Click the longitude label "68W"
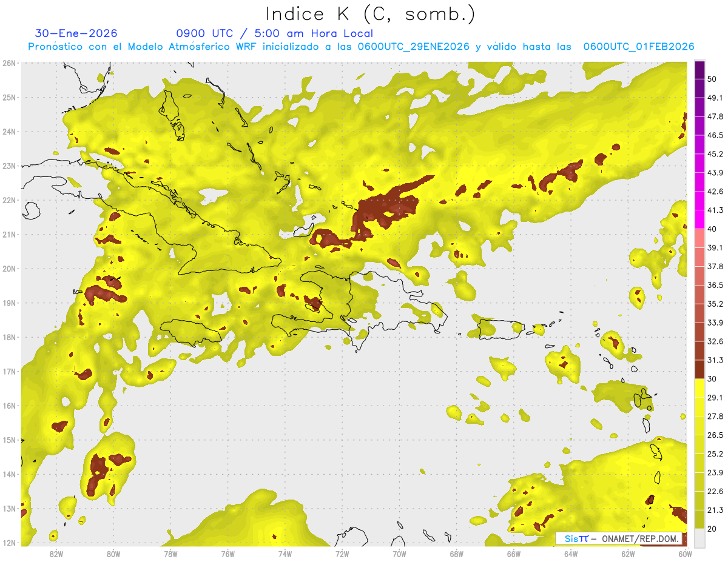This screenshot has height=562, width=728. pos(456,554)
